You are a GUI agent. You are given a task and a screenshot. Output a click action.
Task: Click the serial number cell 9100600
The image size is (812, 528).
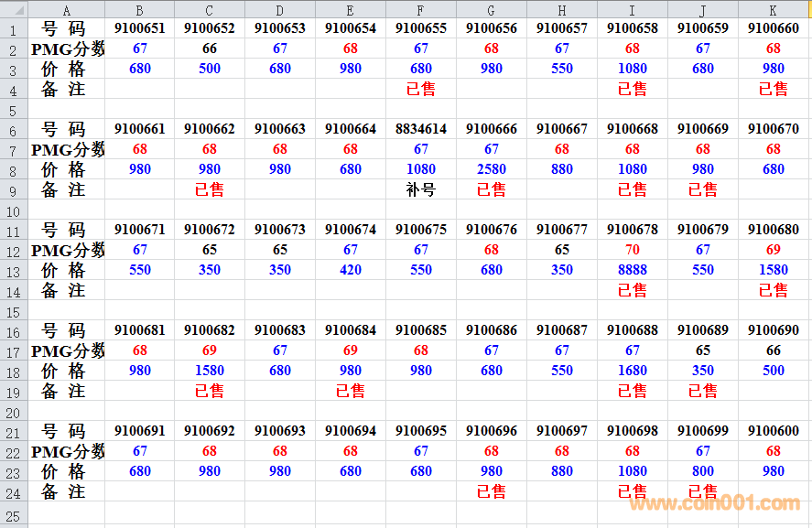coord(774,431)
